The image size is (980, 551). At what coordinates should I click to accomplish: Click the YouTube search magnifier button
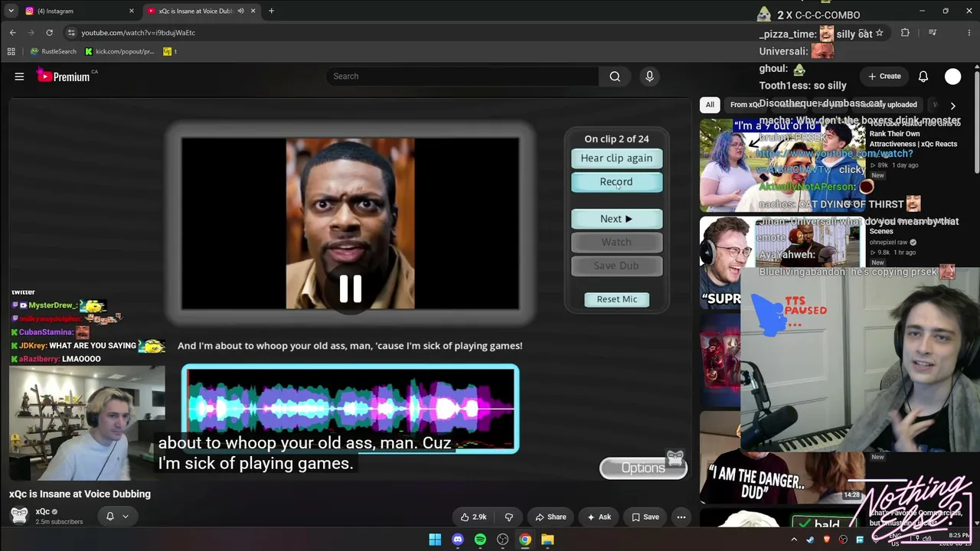(615, 77)
